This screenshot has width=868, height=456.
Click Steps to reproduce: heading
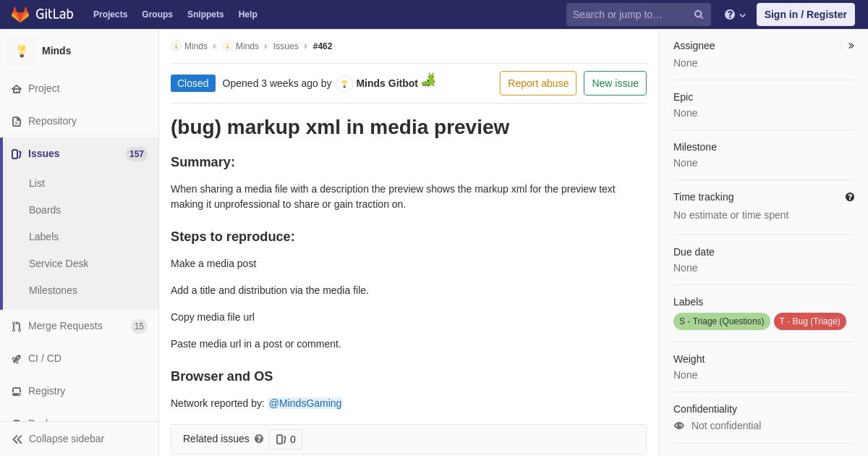click(233, 237)
